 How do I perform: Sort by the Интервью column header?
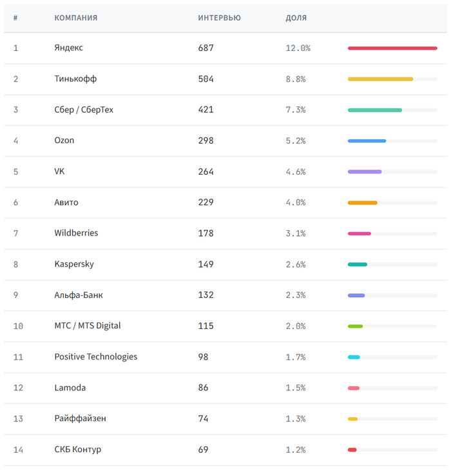click(x=219, y=18)
